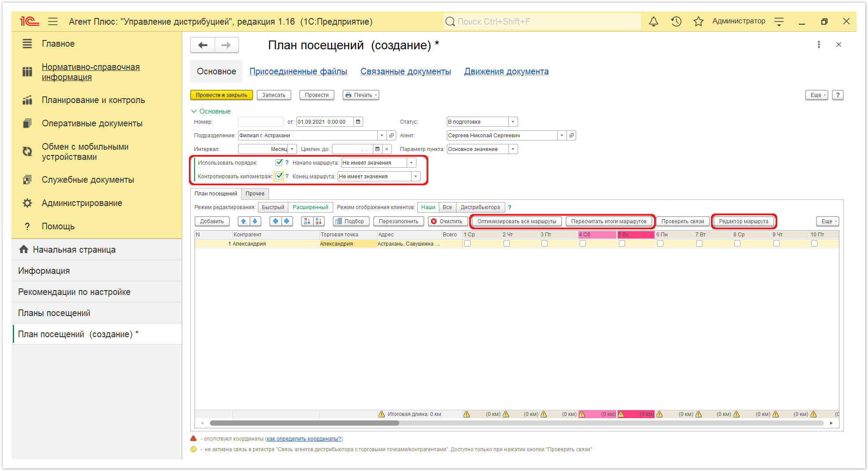The image size is (868, 471).
Task: Open the main menu hamburger icon in title bar
Action: (53, 22)
